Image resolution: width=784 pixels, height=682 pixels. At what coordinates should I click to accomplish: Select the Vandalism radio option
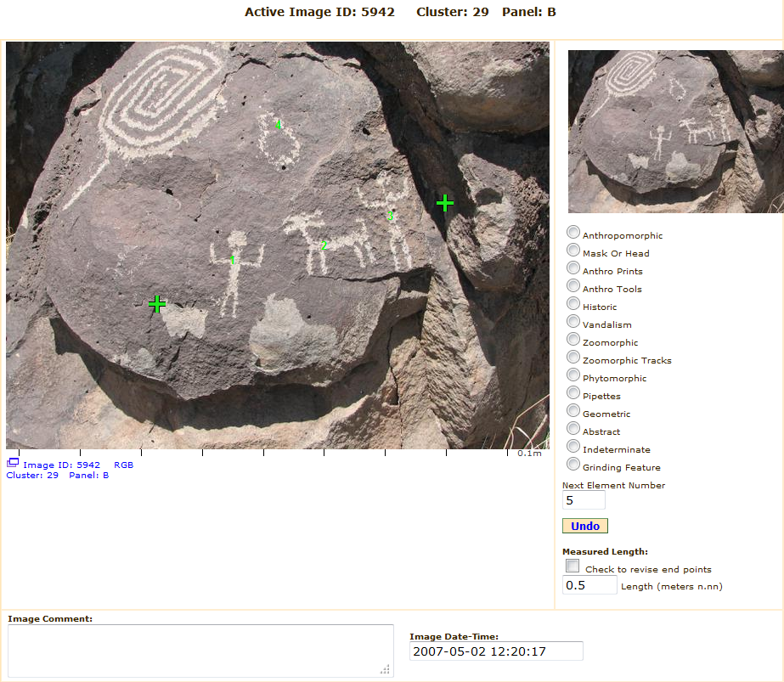point(574,322)
